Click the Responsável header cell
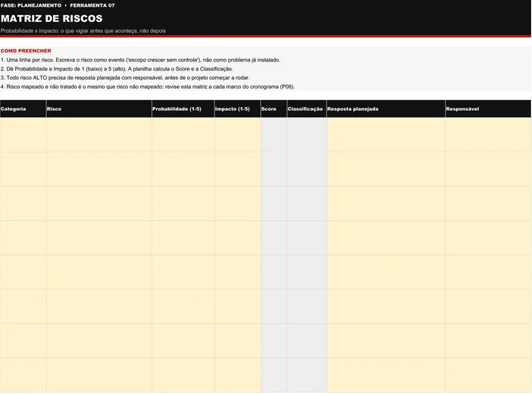 click(x=488, y=109)
